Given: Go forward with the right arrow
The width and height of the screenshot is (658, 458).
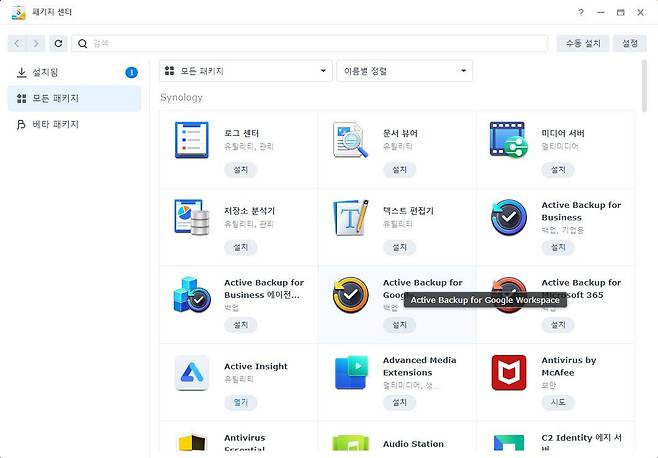Looking at the screenshot, I should 36,43.
